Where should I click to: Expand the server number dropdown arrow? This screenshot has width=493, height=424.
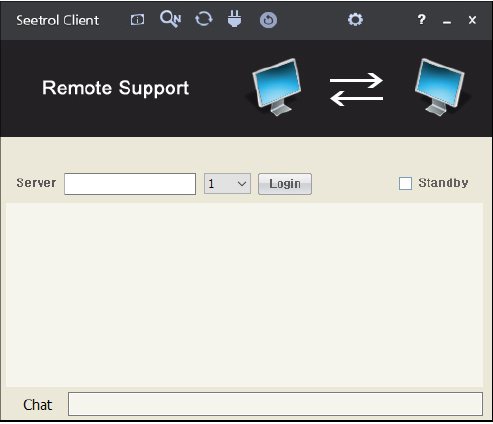click(x=242, y=184)
